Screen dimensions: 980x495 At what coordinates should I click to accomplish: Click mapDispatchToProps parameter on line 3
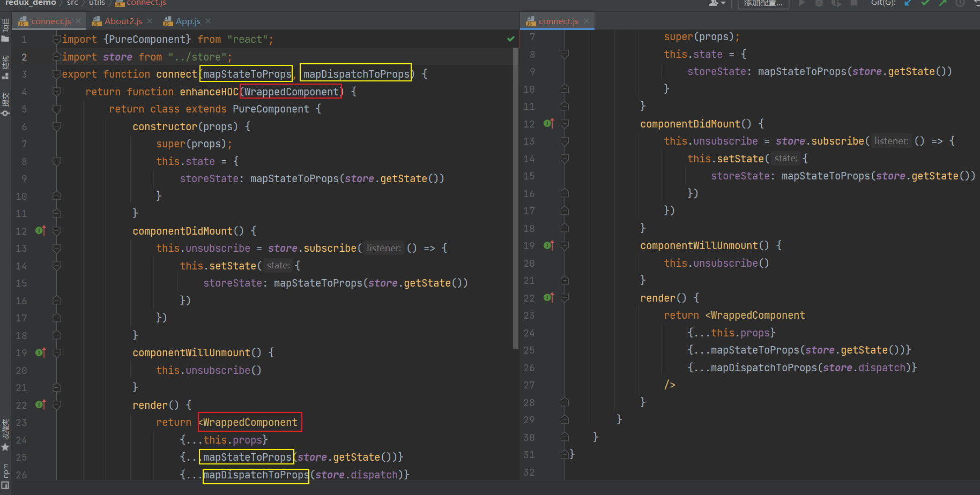pos(356,74)
